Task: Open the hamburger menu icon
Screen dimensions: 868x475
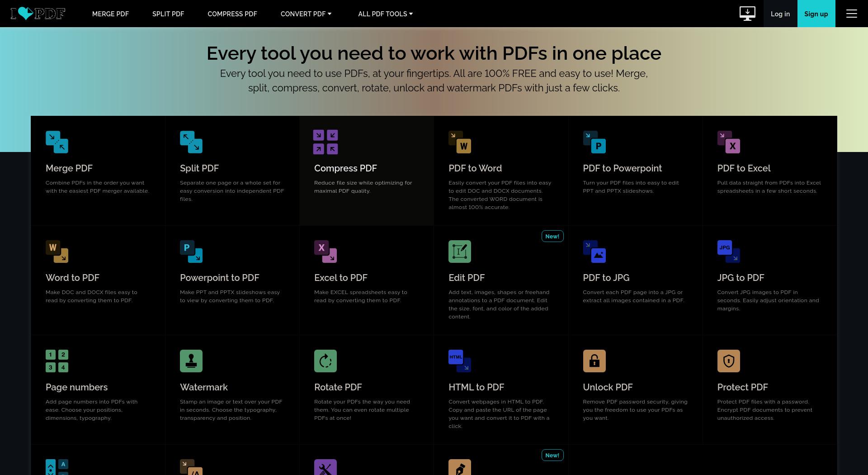Action: pyautogui.click(x=852, y=14)
